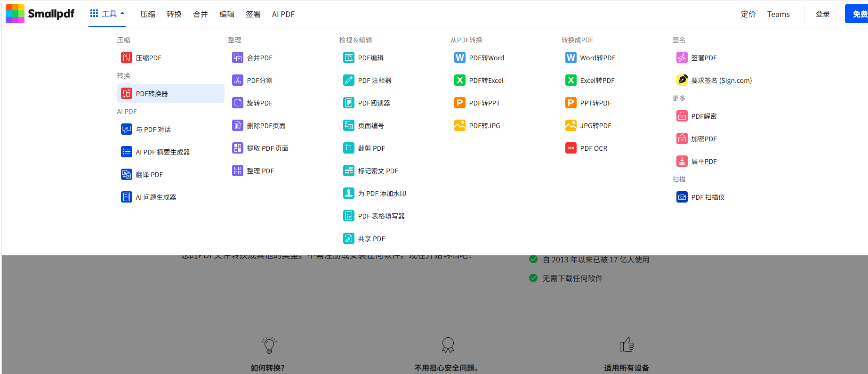Image resolution: width=868 pixels, height=374 pixels.
Task: Click the Excel转PDF icon
Action: point(571,80)
